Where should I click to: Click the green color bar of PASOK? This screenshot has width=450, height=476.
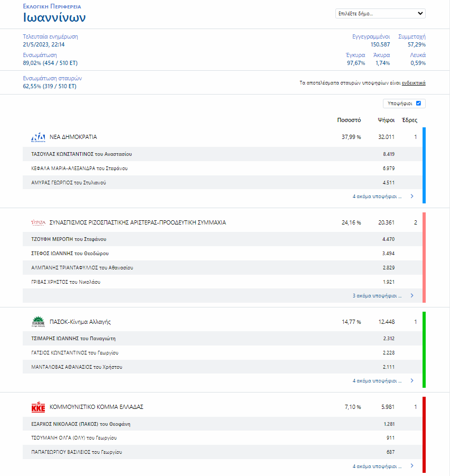point(424,349)
